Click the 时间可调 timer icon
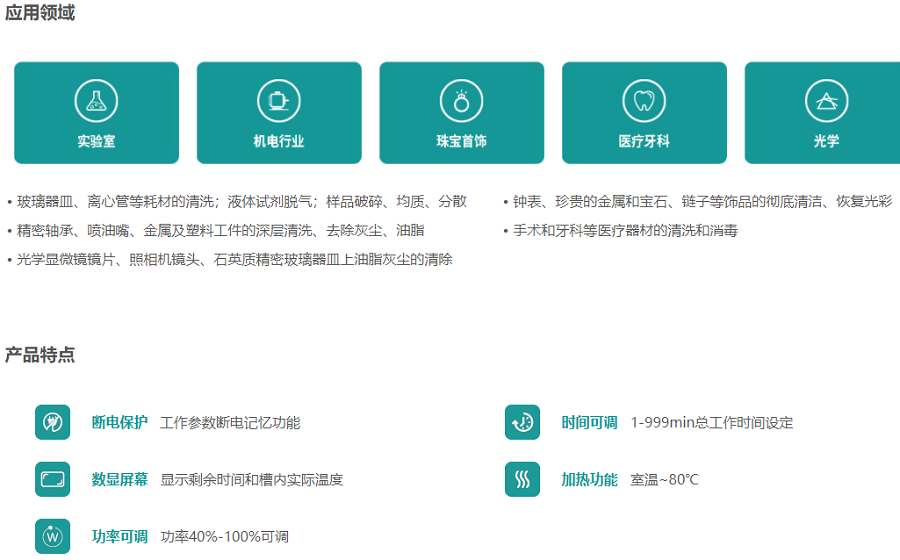 (522, 423)
